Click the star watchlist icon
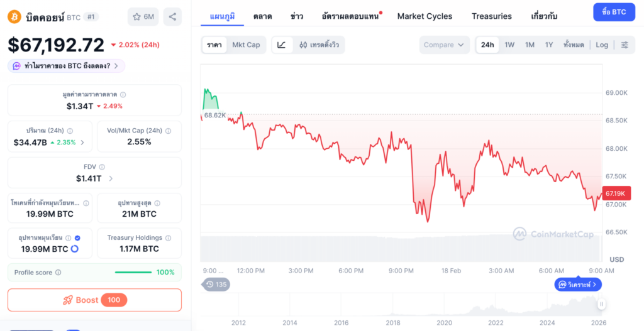The height and width of the screenshot is (331, 644). pos(136,16)
